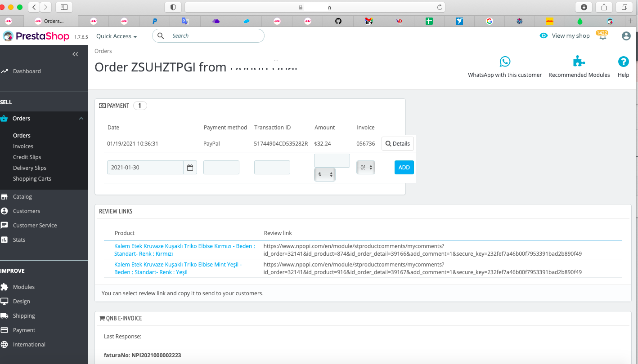Open the currency dropdown in payment form

[325, 174]
